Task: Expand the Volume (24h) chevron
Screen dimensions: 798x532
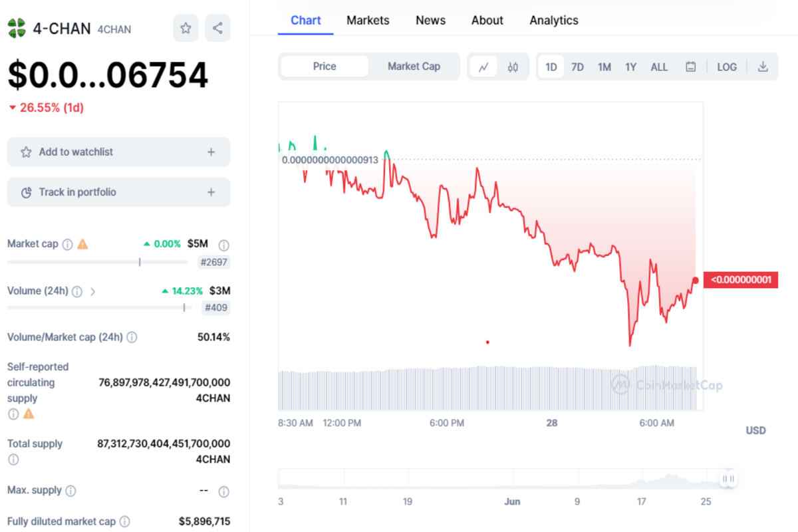Action: click(x=92, y=291)
